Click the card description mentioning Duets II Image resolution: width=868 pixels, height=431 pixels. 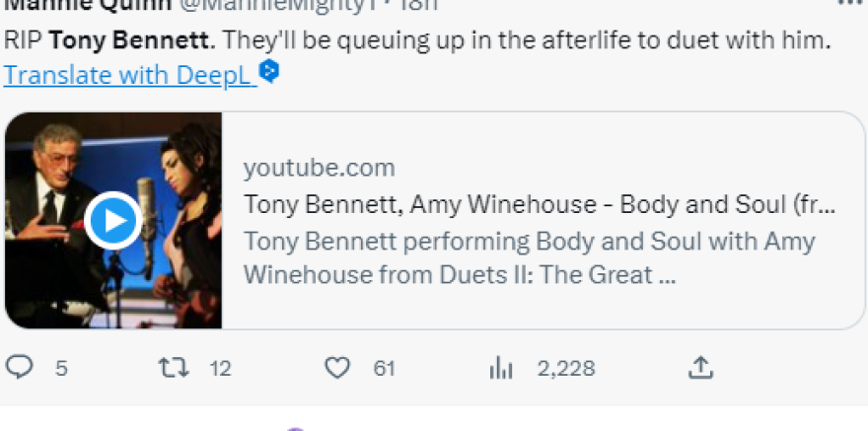click(x=529, y=257)
